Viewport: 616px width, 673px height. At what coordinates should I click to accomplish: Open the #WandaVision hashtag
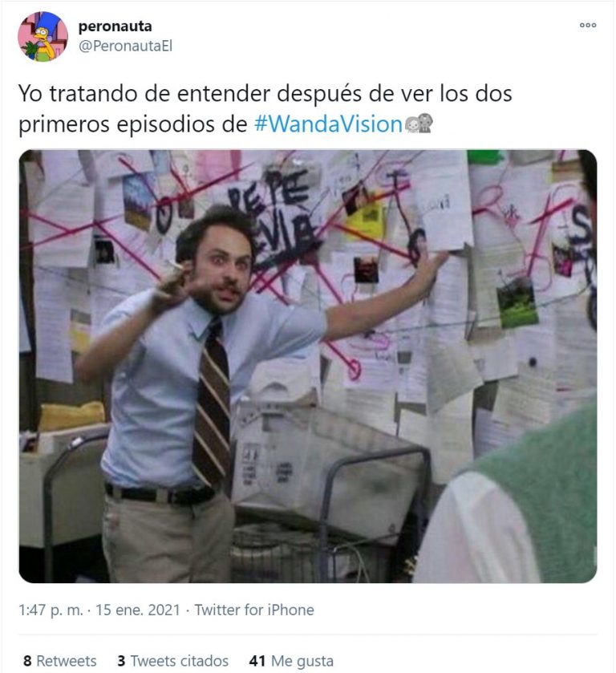tap(328, 124)
